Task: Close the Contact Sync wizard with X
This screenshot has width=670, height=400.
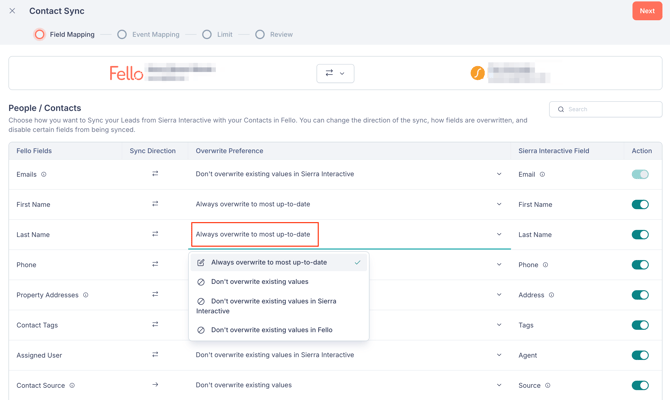Action: pyautogui.click(x=12, y=11)
